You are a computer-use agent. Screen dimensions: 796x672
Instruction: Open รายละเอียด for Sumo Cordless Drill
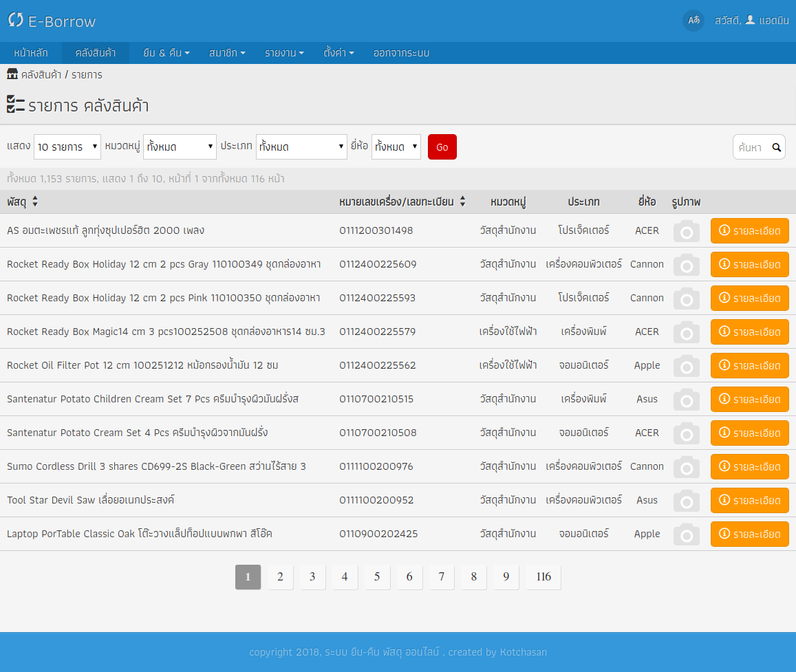(x=750, y=466)
